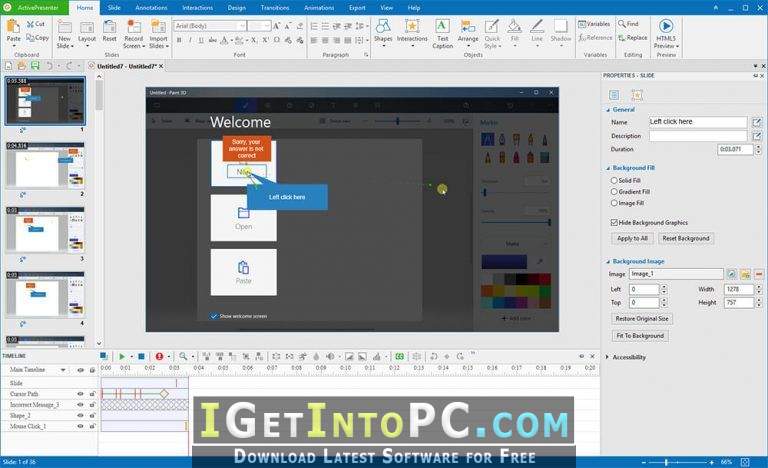
Task: Play the timeline with green play button
Action: coord(122,356)
